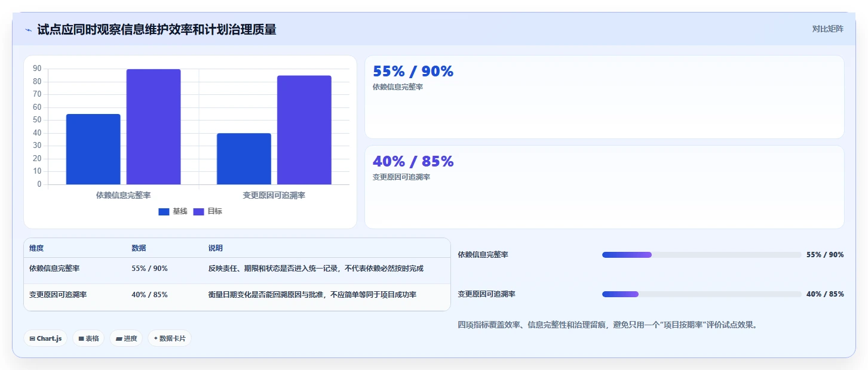Screen dimensions: 868x370
Task: Click the chart axis label 依赖信息完整率
Action: click(123, 195)
